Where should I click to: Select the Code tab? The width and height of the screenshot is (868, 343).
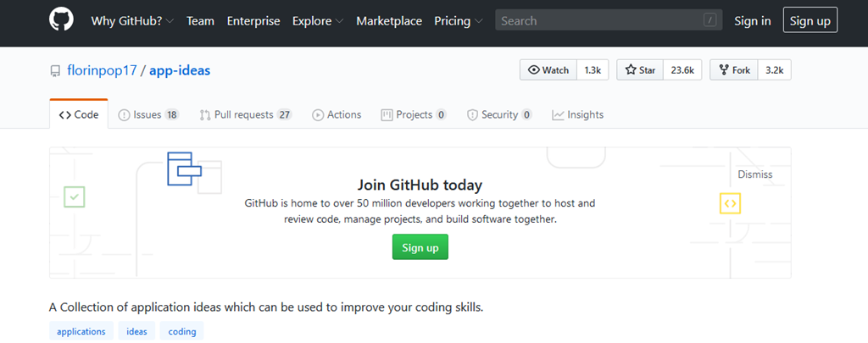(79, 115)
